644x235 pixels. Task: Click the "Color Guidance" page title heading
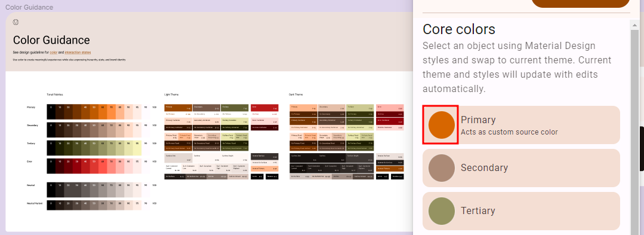(51, 40)
